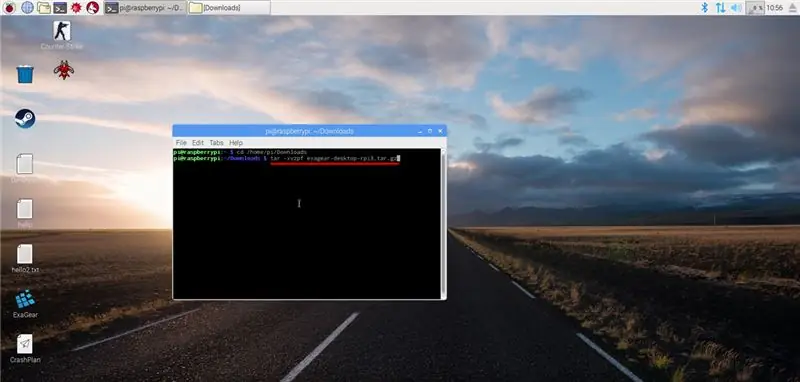Open the Tabs menu in the terminal
This screenshot has height=382, width=800.
coord(216,143)
